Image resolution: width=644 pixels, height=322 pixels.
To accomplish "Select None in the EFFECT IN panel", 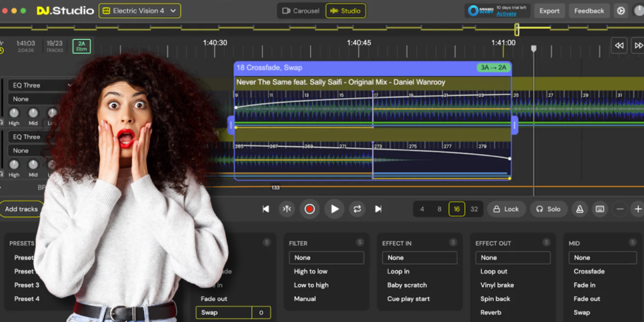I will point(419,257).
